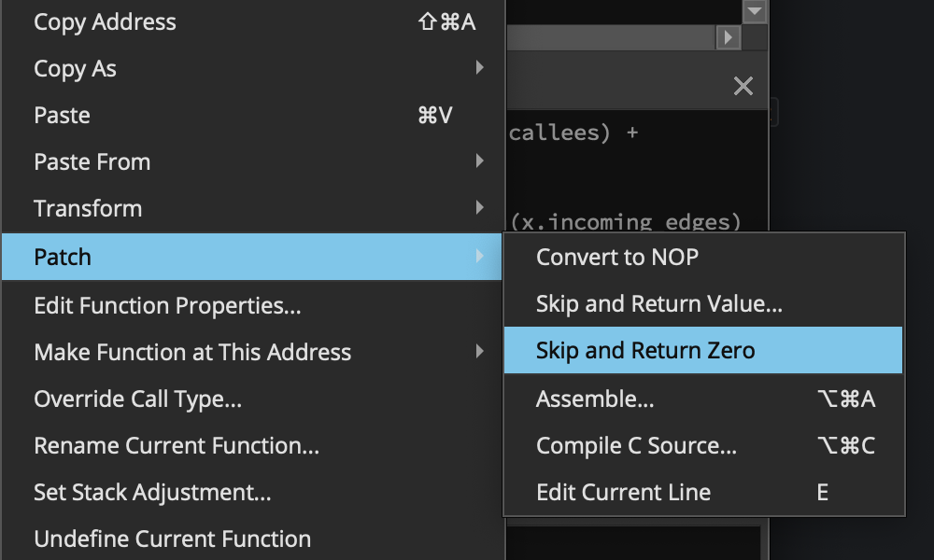This screenshot has width=934, height=560.
Task: Click Undefine Current Function
Action: tap(172, 539)
